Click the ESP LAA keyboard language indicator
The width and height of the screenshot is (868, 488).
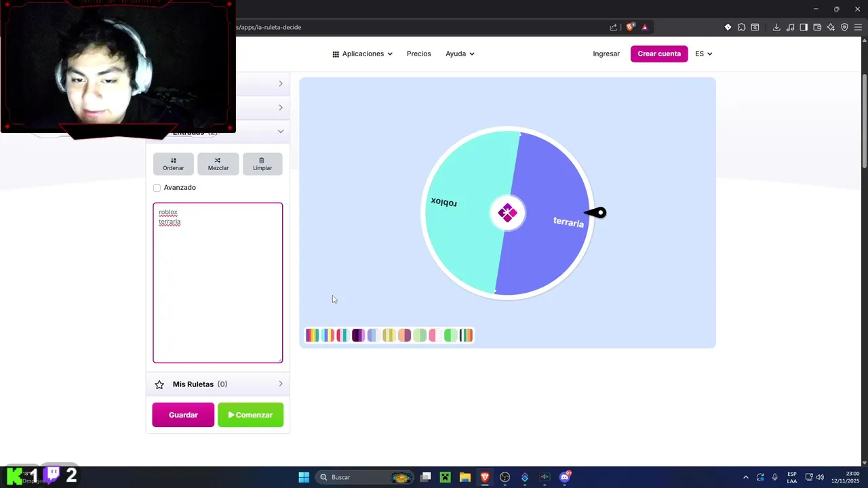792,477
